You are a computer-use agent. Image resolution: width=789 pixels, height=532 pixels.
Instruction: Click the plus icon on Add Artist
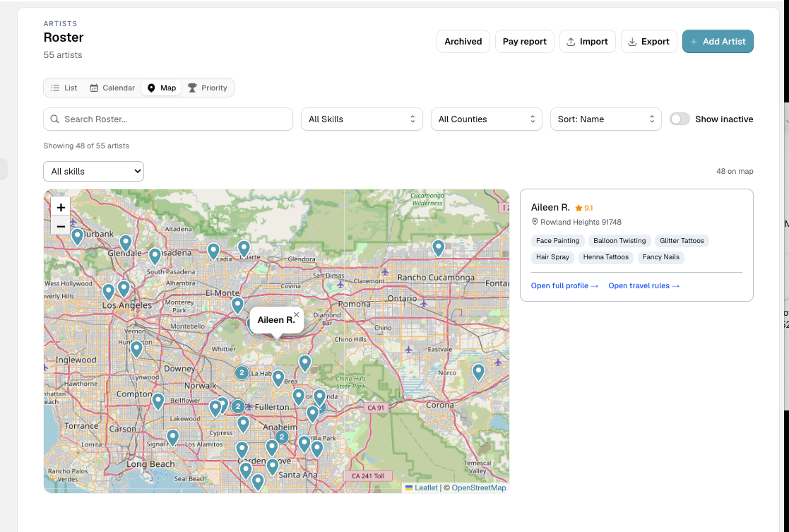pos(694,42)
